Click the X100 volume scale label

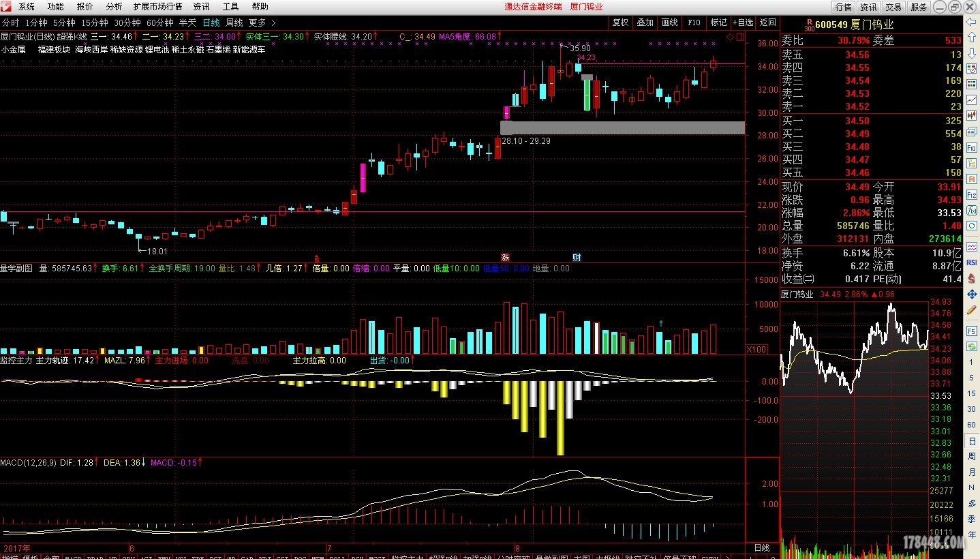756,349
